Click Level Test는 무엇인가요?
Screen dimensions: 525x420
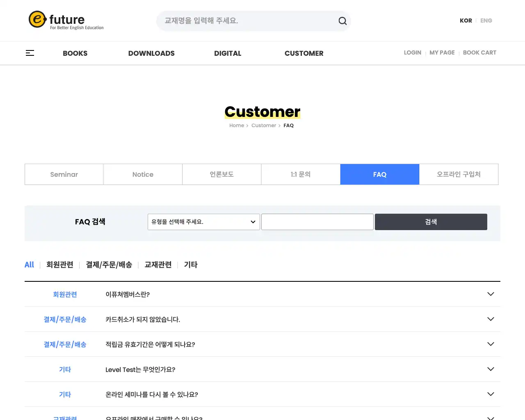coord(140,370)
